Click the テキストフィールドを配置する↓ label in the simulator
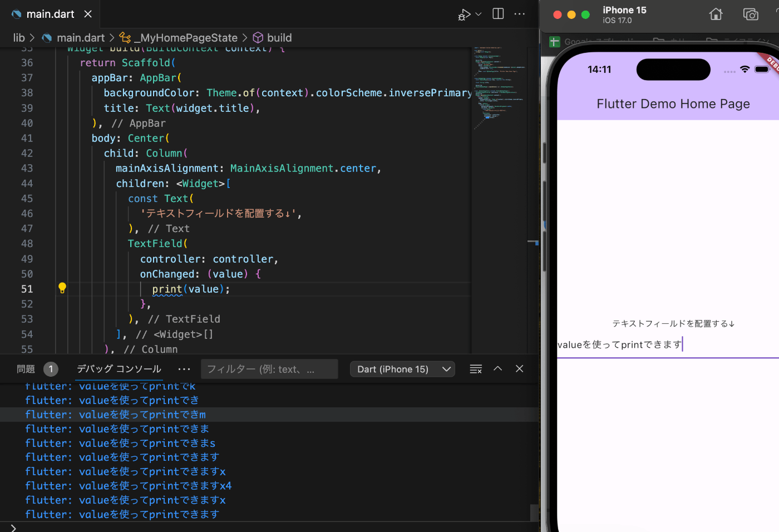Screen dimensions: 779x532 tap(673, 323)
